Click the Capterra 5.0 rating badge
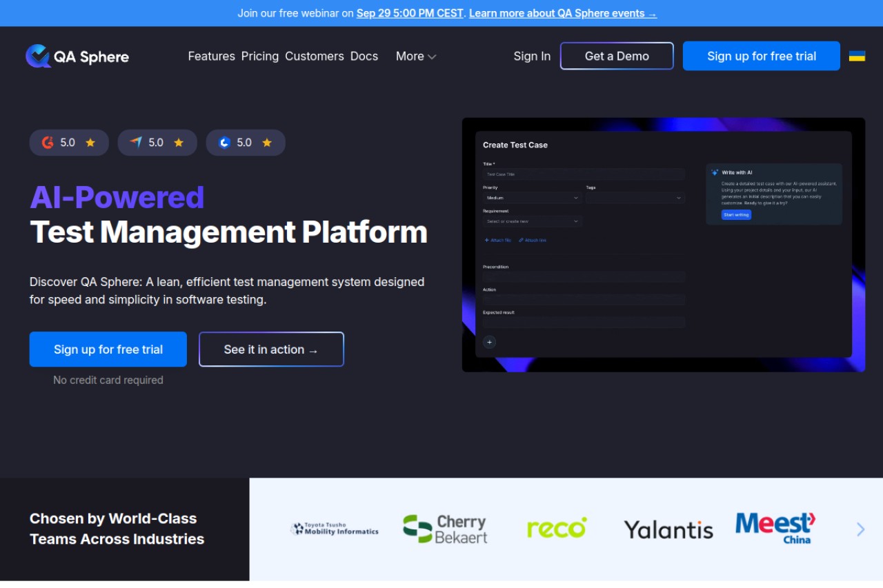 [x=157, y=143]
